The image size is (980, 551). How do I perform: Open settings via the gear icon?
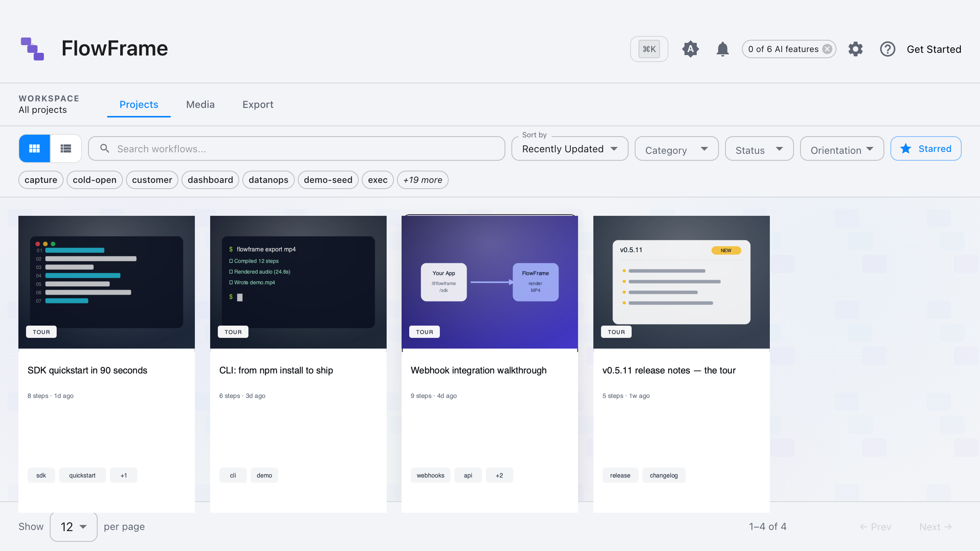click(855, 49)
